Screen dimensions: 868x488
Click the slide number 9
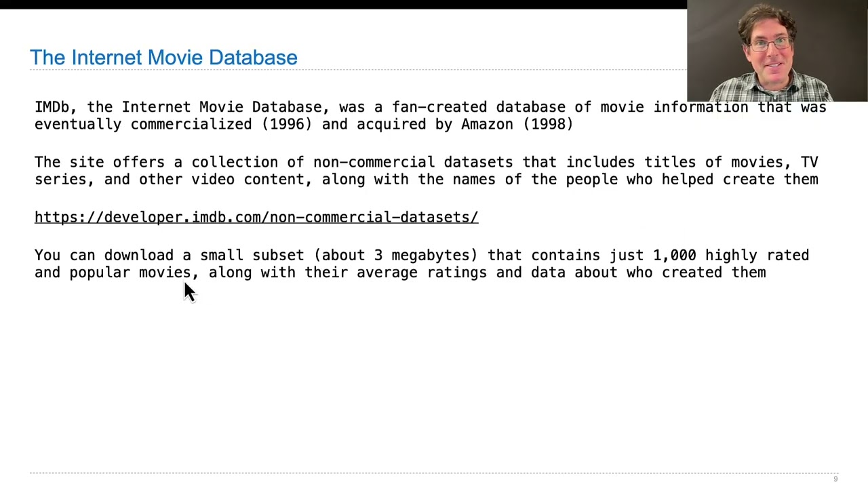835,479
